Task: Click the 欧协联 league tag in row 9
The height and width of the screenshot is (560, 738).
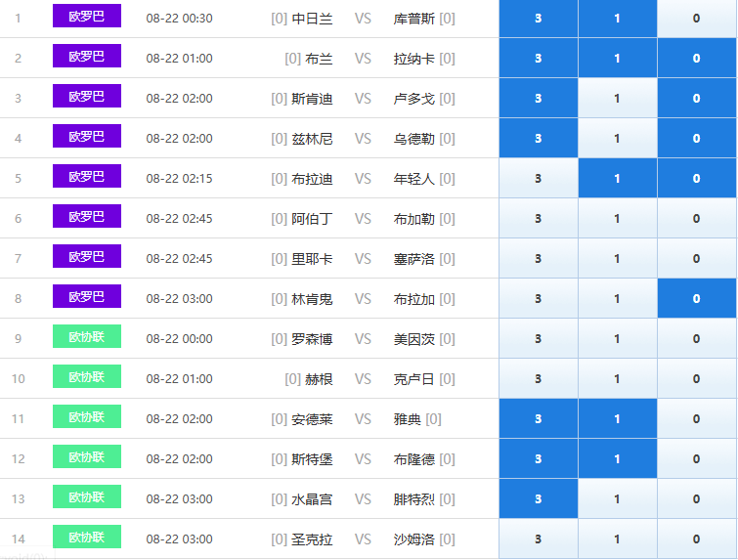Action: pyautogui.click(x=87, y=336)
